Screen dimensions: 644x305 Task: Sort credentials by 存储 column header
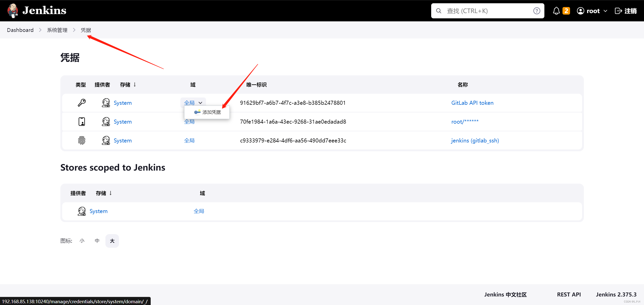point(125,85)
